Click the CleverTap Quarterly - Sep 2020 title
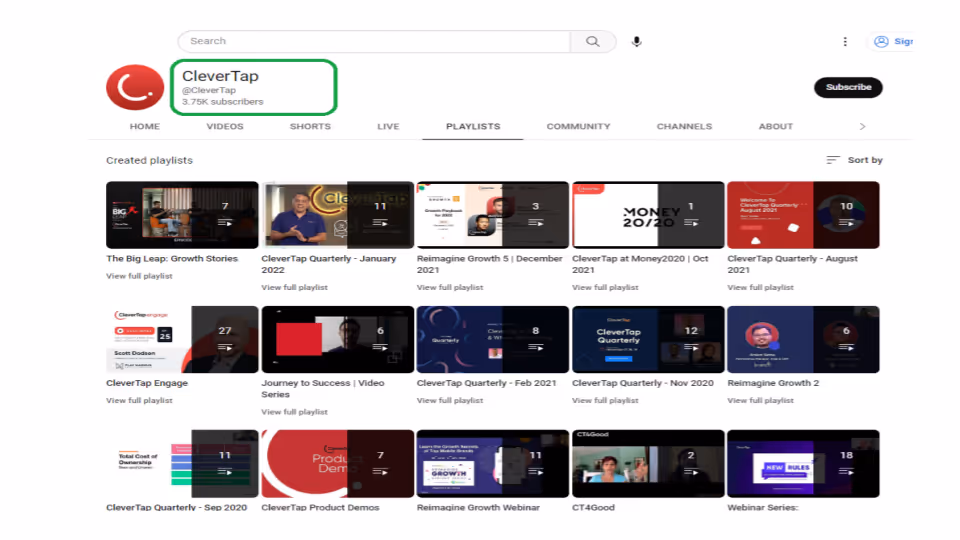 click(176, 507)
